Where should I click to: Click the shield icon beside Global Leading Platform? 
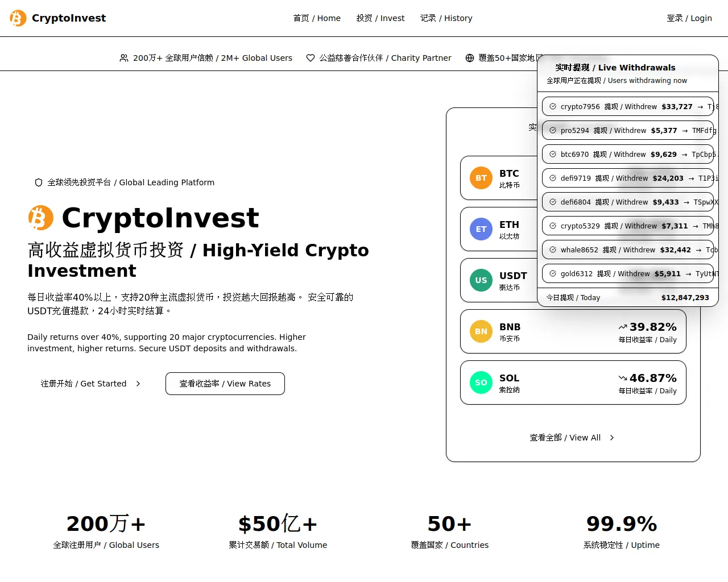pyautogui.click(x=39, y=182)
